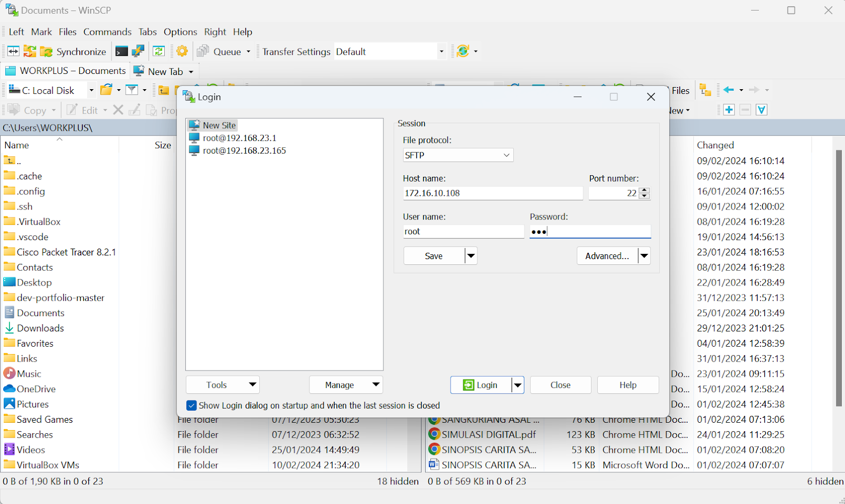
Task: Select New Site in the Login site list
Action: coord(213,125)
